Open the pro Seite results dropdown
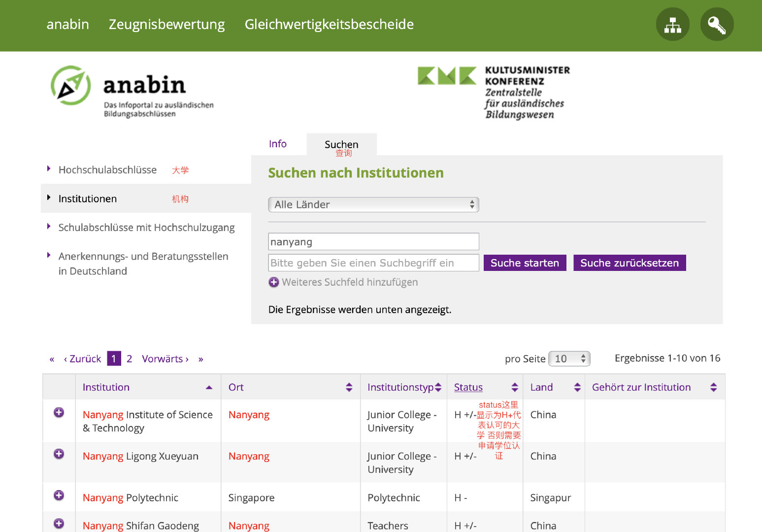The width and height of the screenshot is (762, 532). pyautogui.click(x=569, y=359)
